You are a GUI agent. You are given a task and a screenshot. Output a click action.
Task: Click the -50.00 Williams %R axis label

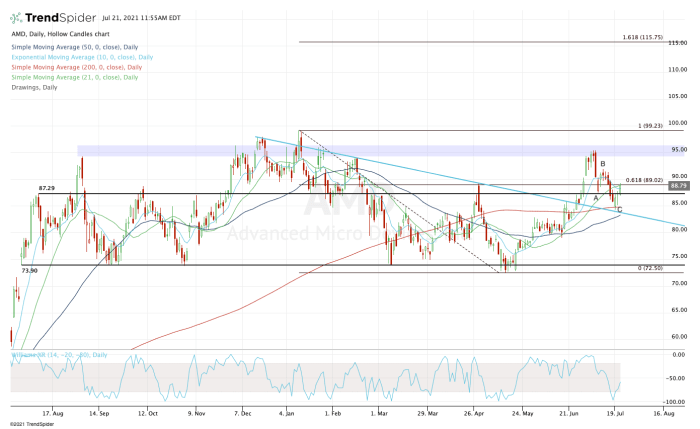coord(675,378)
